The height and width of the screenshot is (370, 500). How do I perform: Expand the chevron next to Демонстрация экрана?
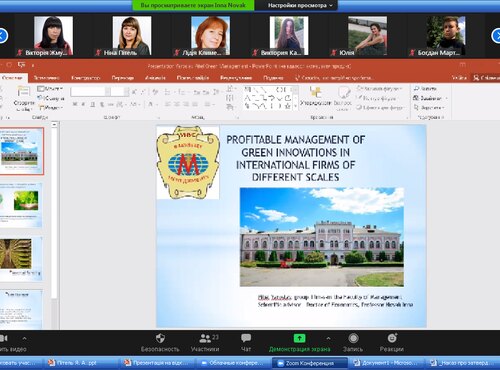tap(328, 338)
